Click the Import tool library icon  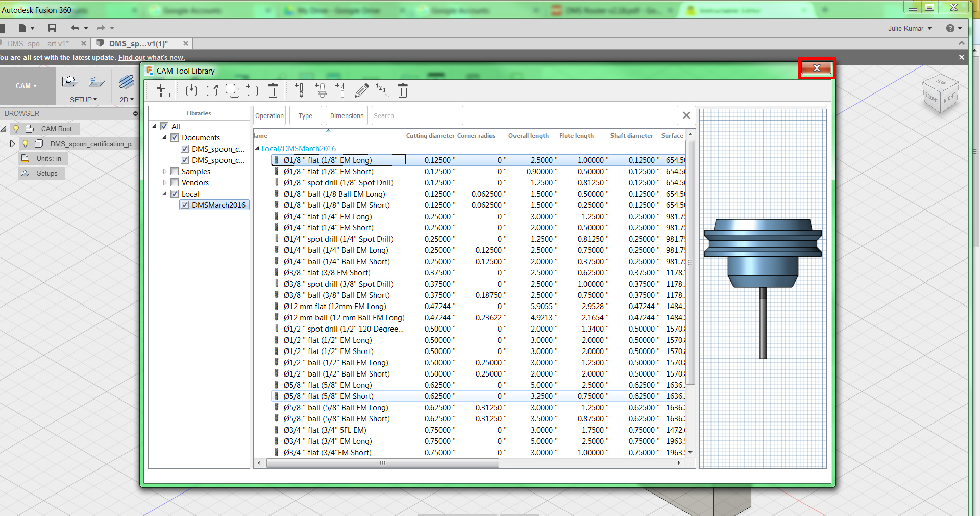click(x=191, y=91)
